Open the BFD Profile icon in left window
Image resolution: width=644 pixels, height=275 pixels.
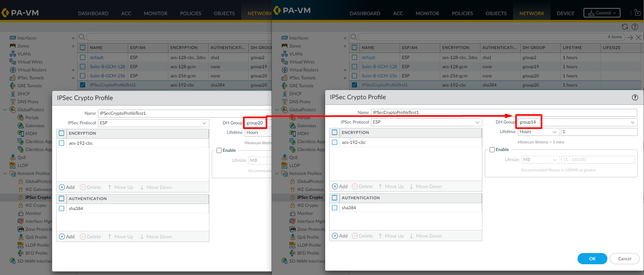point(21,253)
